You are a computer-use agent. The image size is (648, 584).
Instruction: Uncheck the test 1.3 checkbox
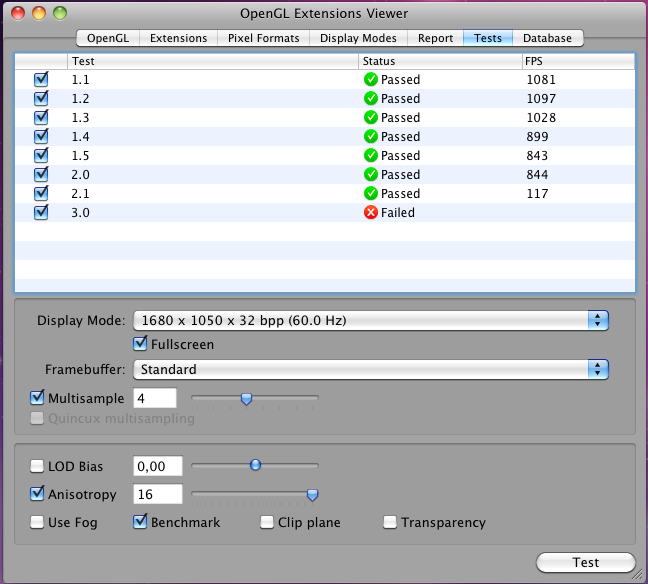[x=41, y=117]
